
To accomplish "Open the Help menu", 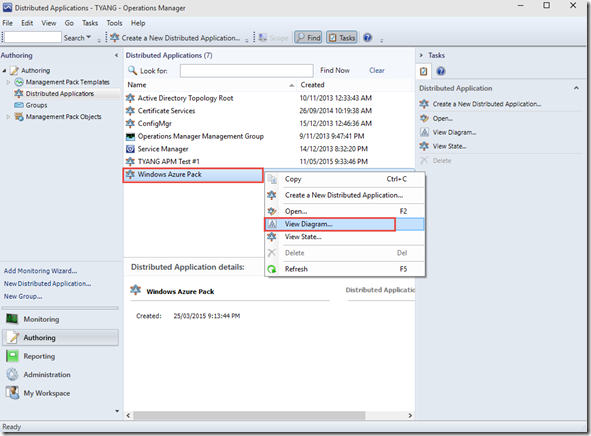I will coord(138,23).
